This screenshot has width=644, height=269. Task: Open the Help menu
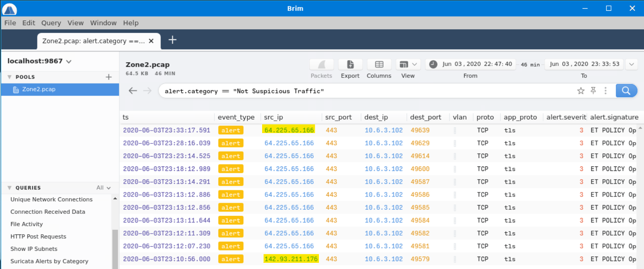[131, 23]
